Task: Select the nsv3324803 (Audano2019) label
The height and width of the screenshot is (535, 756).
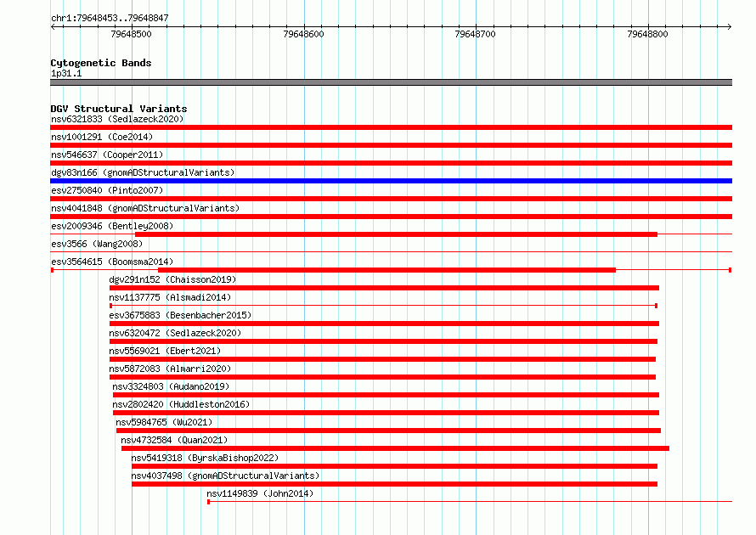Action: click(171, 386)
